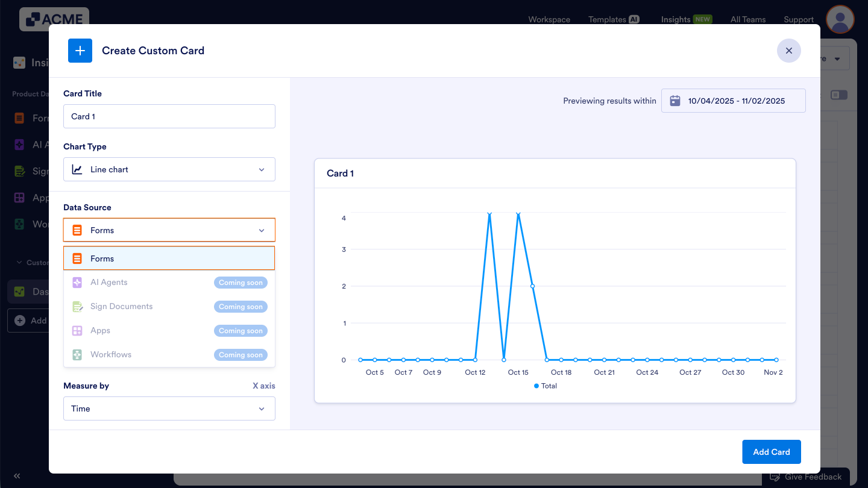
Task: Open Templates from the top navigation
Action: (608, 19)
